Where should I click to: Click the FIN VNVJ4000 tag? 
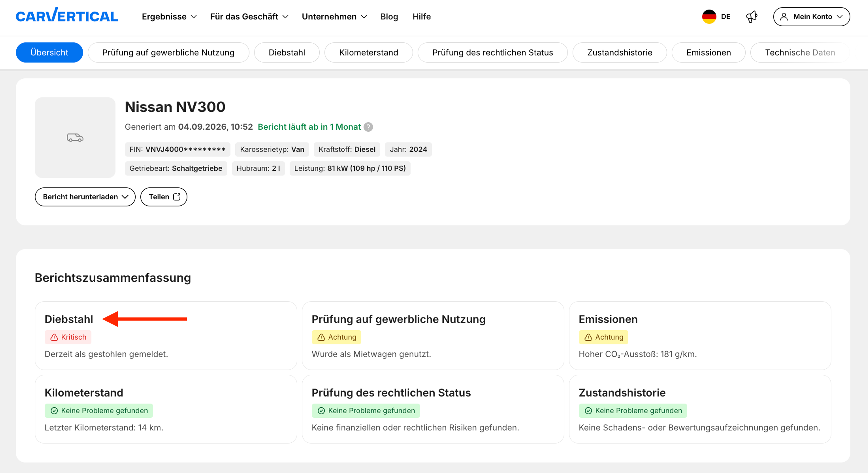pyautogui.click(x=178, y=149)
